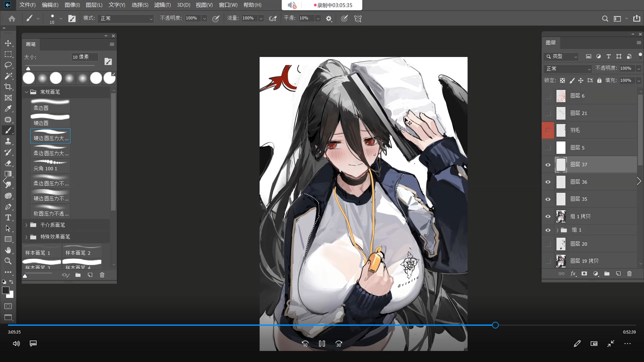Select the Type tool

click(x=8, y=218)
